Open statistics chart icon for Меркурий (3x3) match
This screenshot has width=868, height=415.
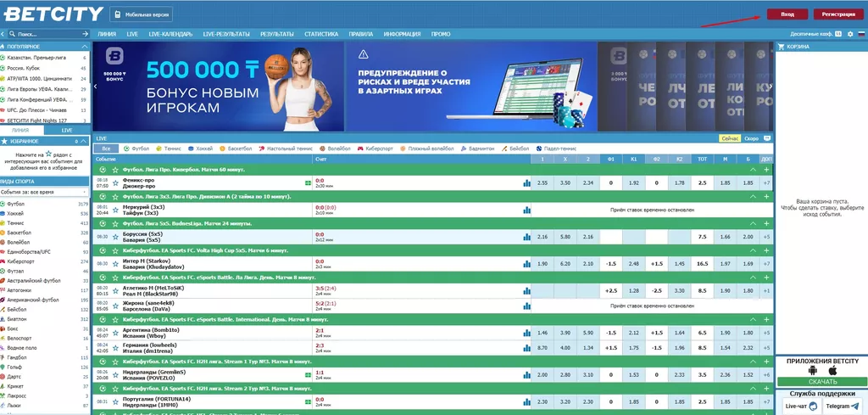point(526,210)
